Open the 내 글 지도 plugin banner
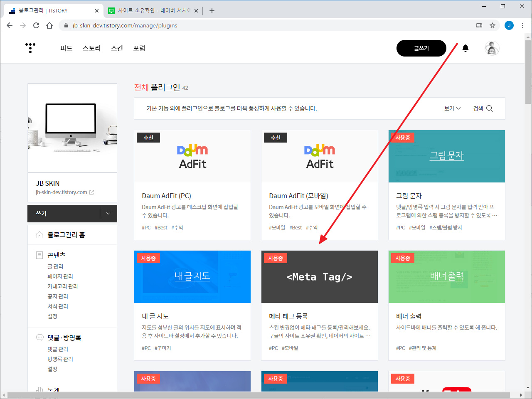This screenshot has width=532, height=399. coord(192,277)
